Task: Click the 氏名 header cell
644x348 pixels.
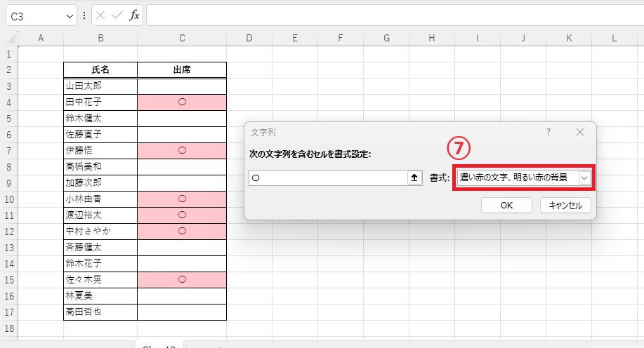Action: point(100,69)
